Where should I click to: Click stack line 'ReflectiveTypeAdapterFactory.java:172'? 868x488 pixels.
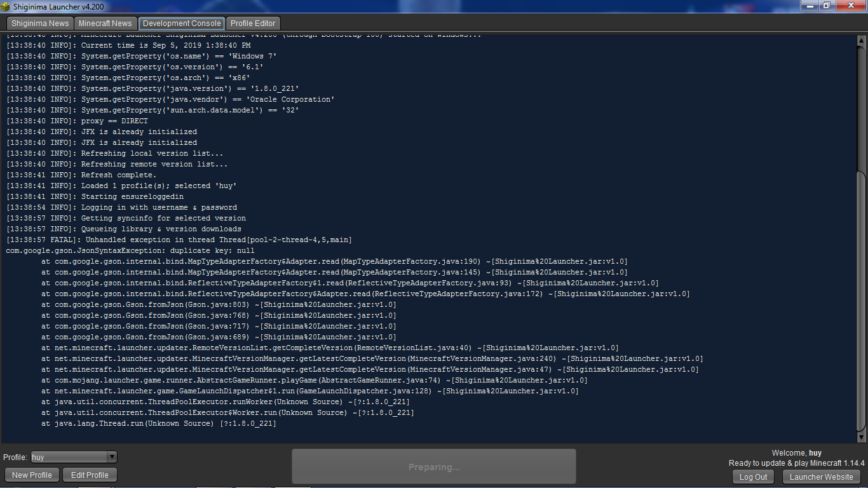click(x=366, y=294)
